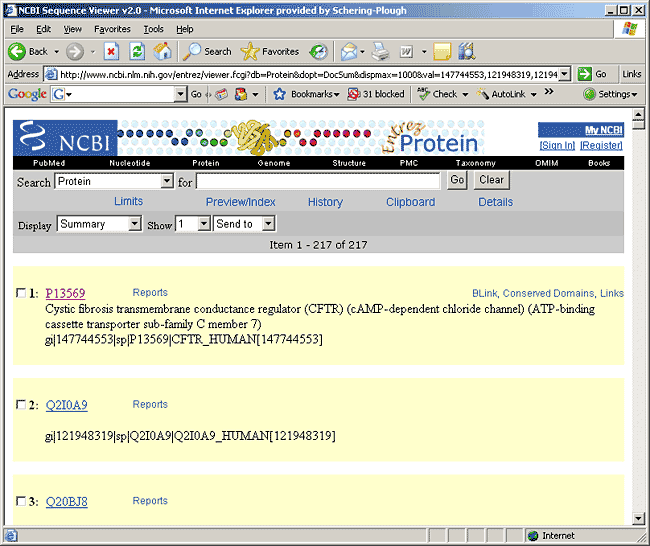
Task: Expand the address bar URL dropdown arrow
Action: (564, 74)
